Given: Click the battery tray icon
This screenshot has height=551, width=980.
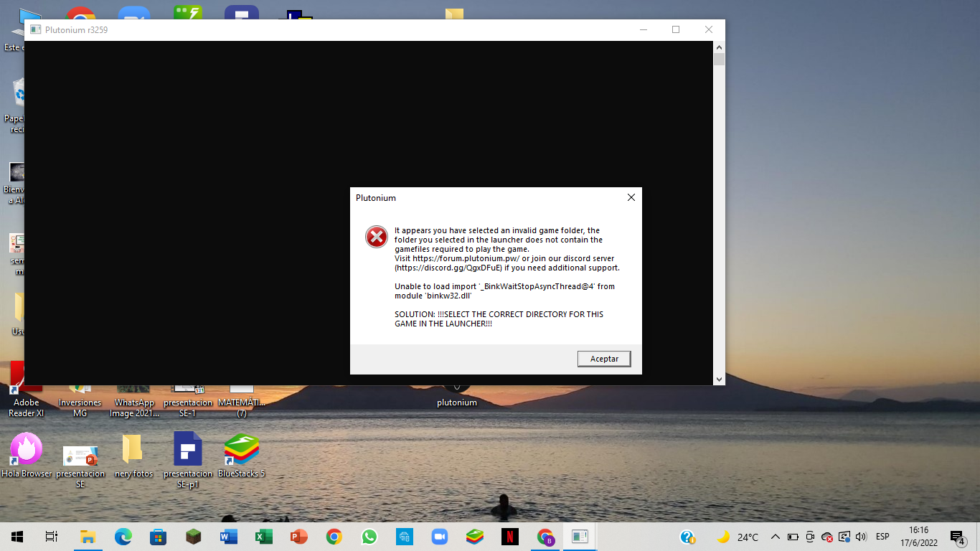Looking at the screenshot, I should (x=793, y=537).
